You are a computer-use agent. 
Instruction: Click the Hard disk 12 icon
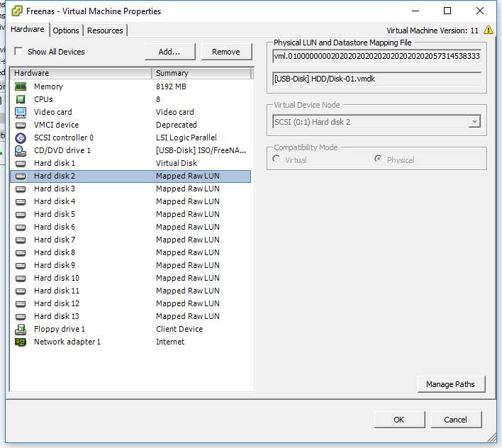[x=21, y=304]
